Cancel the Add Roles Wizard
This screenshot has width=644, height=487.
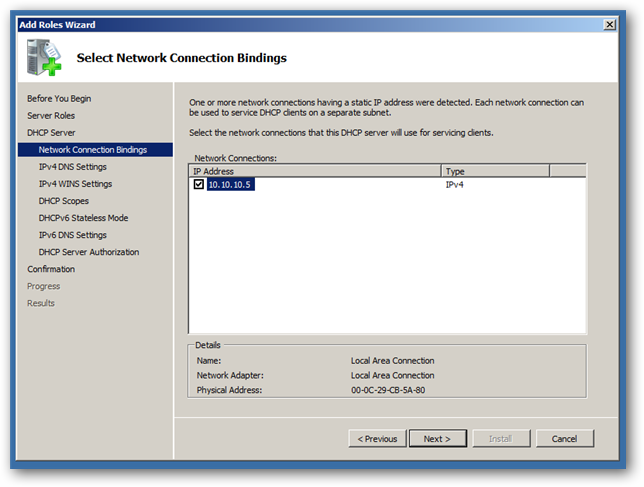(x=565, y=439)
